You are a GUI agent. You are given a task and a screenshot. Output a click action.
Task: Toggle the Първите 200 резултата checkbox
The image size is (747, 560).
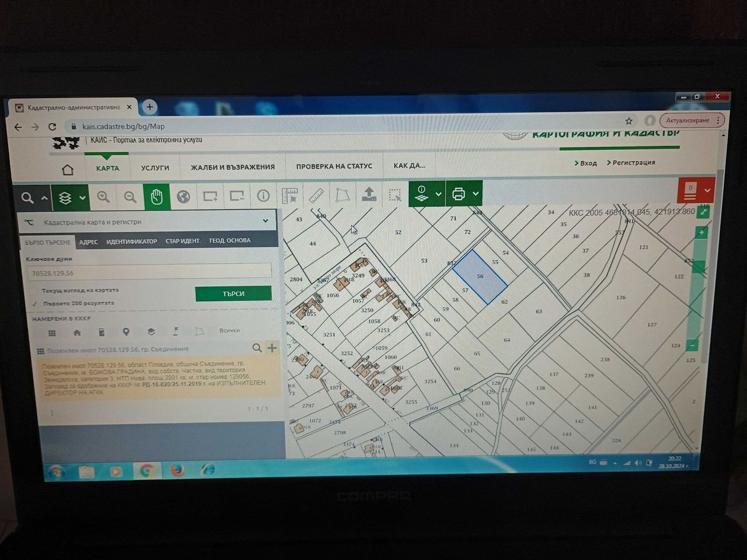pyautogui.click(x=34, y=303)
